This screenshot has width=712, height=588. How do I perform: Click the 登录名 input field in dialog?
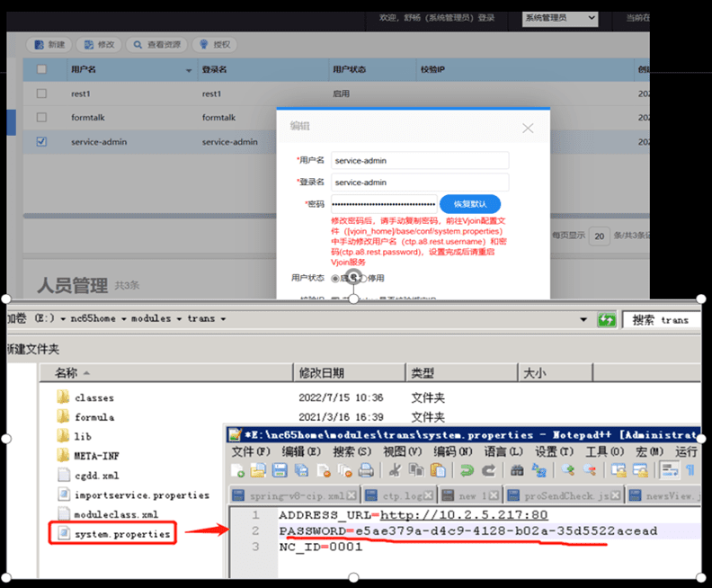point(420,183)
